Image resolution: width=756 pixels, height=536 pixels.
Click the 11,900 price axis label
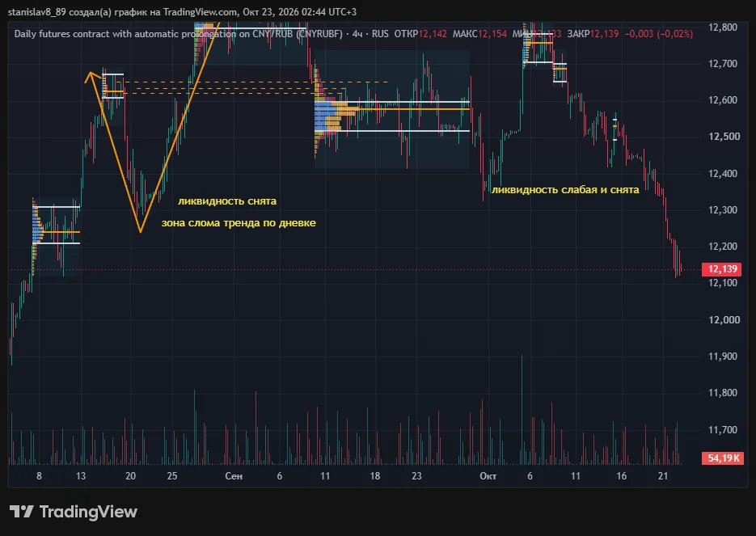[723, 357]
